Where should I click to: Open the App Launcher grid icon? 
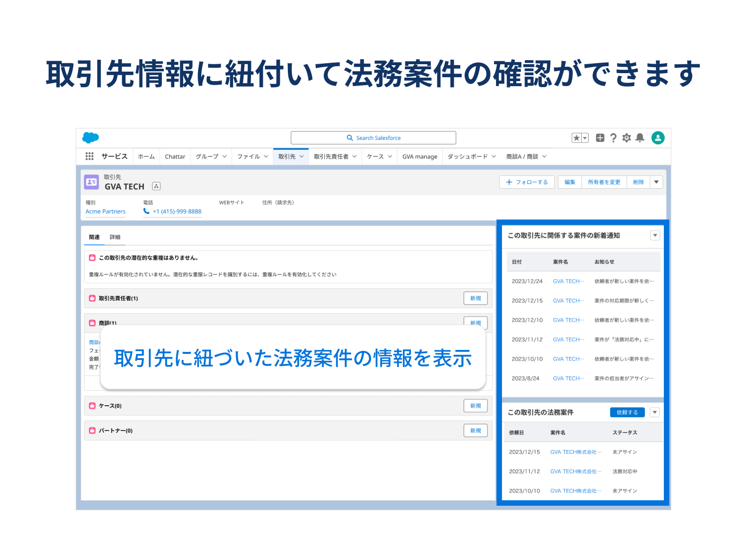tap(90, 156)
